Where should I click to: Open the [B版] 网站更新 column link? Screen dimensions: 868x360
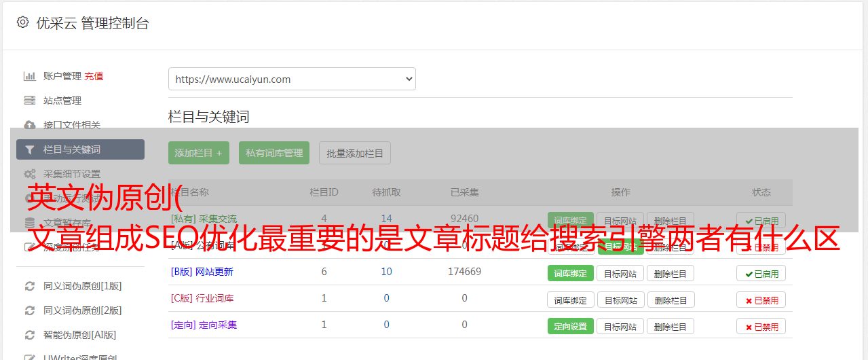click(x=202, y=272)
